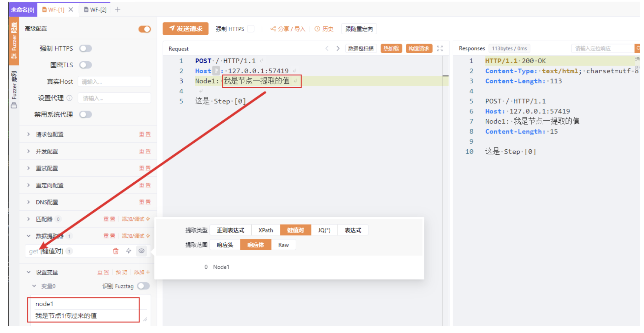Click the 真实Host input field
Viewport: 644px width, 333px height.
coord(114,82)
